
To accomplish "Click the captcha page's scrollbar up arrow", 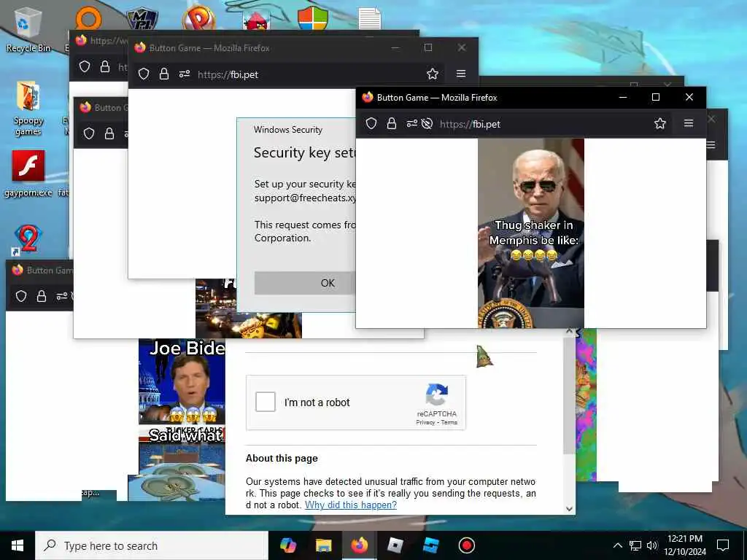I will pos(569,330).
